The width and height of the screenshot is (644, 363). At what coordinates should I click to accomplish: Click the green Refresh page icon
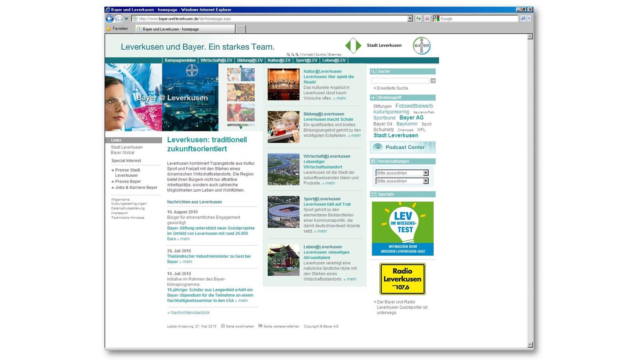point(418,19)
